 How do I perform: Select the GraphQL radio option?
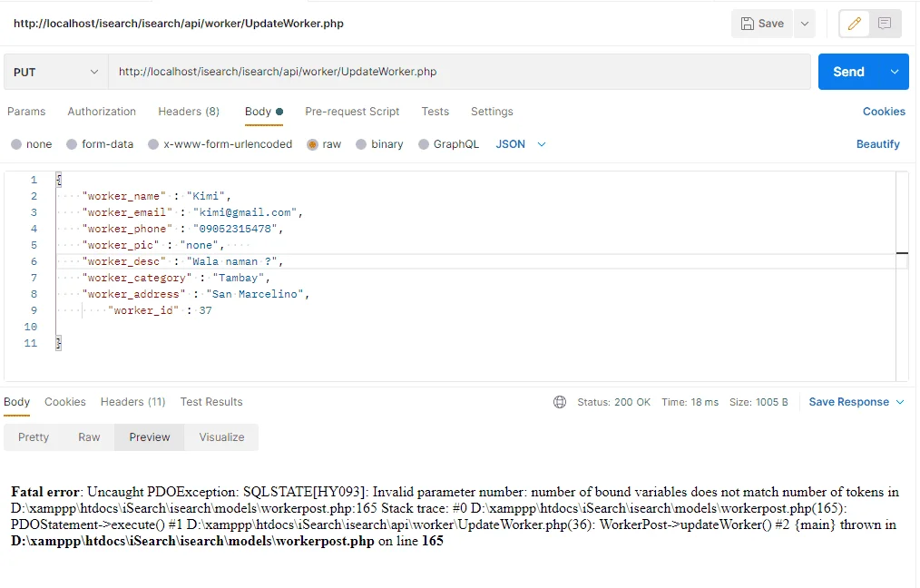(424, 144)
